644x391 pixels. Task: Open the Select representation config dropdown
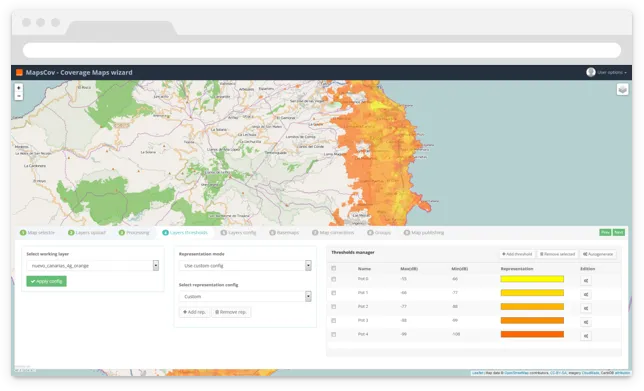(x=245, y=296)
